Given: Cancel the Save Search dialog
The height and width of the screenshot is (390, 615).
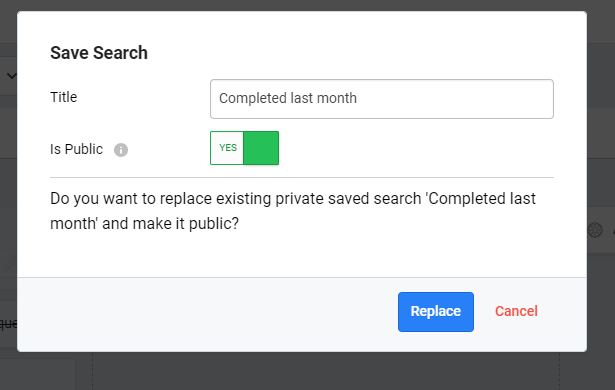Looking at the screenshot, I should point(516,311).
